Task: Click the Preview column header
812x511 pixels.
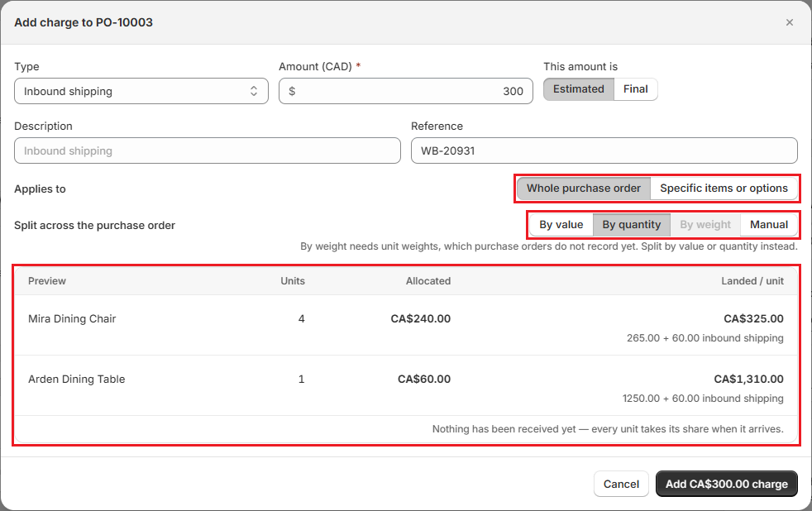Action: tap(47, 281)
